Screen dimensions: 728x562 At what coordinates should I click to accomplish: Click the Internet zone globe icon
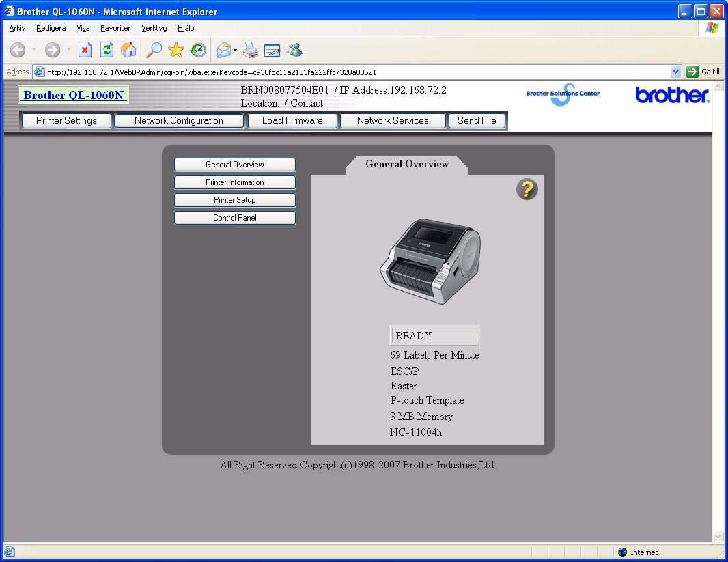click(623, 552)
